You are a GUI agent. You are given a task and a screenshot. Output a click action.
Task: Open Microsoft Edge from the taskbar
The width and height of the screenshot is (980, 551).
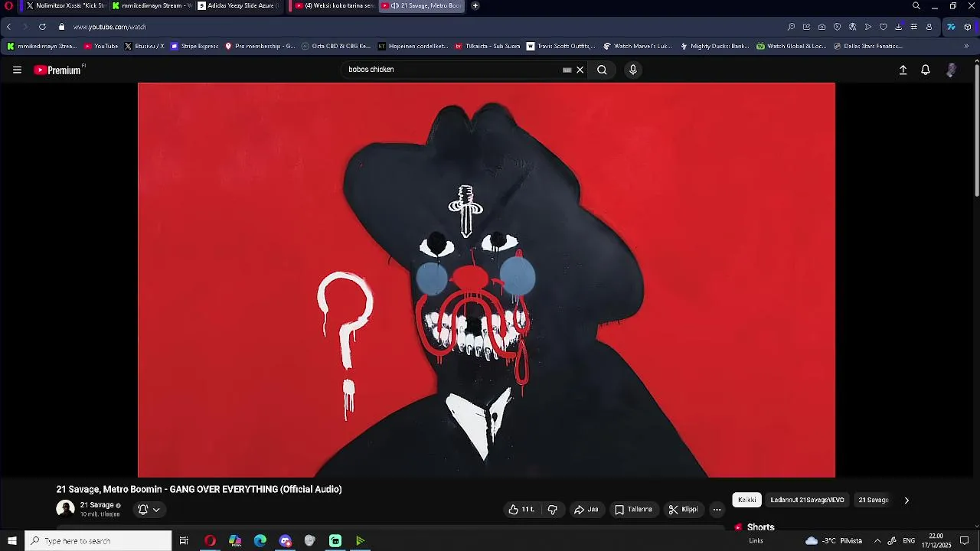[260, 541]
